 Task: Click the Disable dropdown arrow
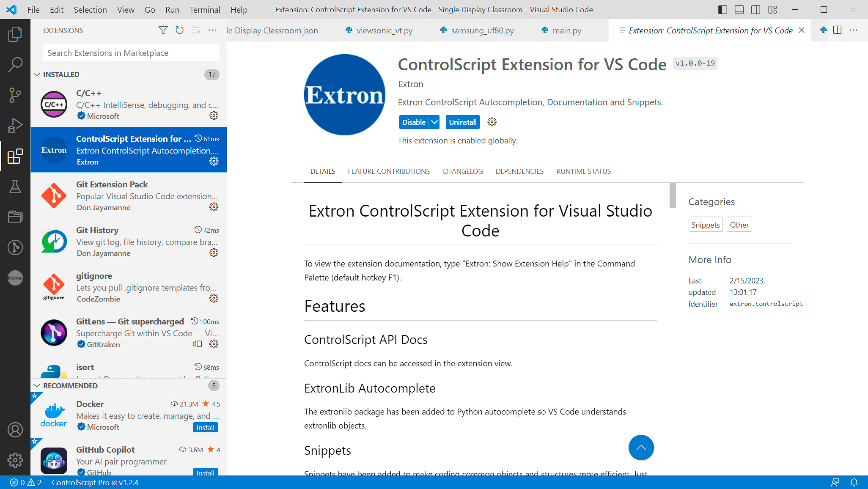coord(435,122)
